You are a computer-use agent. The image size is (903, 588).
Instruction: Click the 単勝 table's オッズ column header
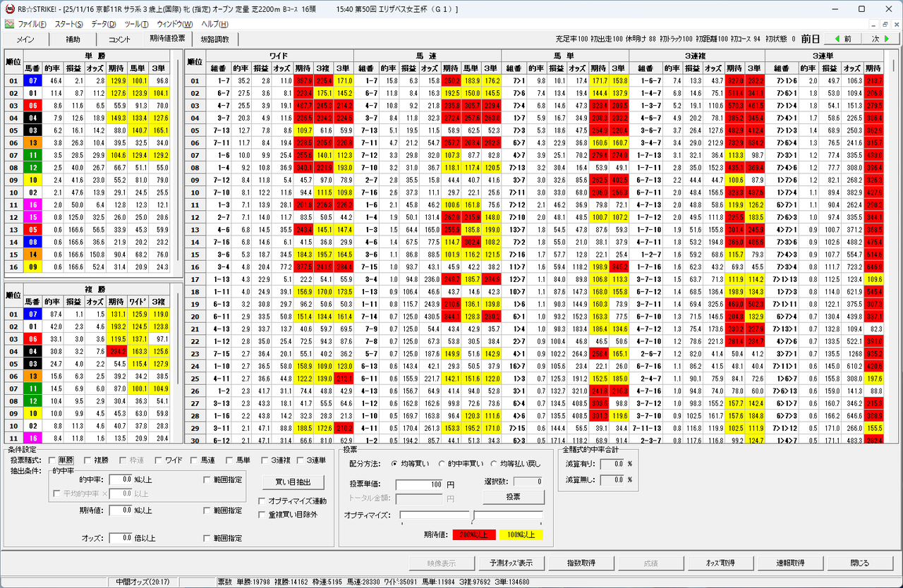(x=97, y=68)
